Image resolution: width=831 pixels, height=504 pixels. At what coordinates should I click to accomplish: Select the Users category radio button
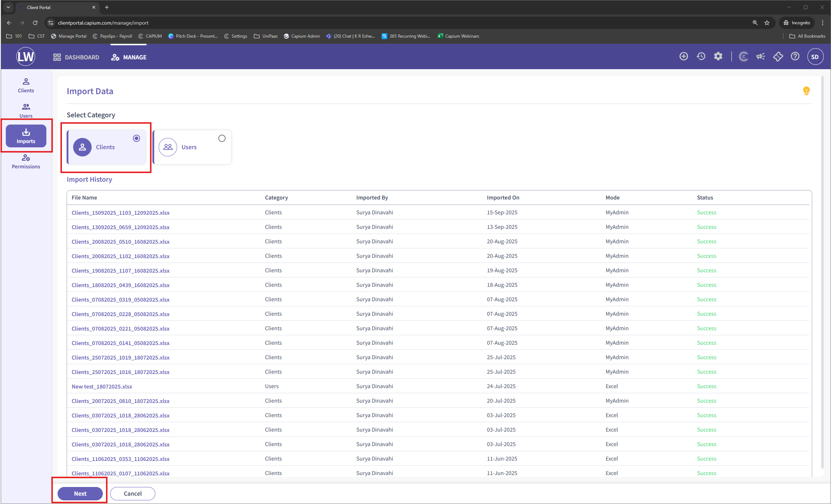[x=222, y=138]
